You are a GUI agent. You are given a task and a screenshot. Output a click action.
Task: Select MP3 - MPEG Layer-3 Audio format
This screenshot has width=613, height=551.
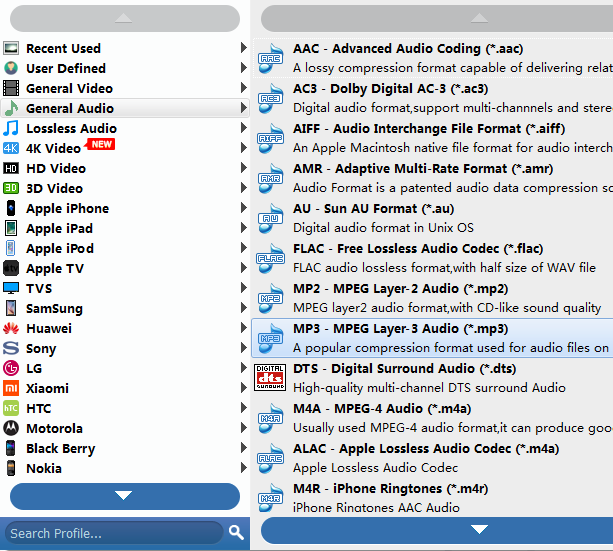point(400,329)
